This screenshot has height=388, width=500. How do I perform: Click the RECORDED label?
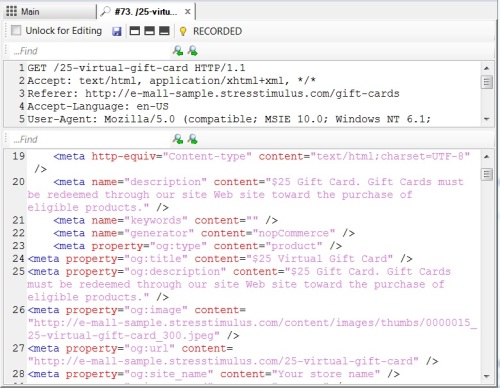coord(217,31)
